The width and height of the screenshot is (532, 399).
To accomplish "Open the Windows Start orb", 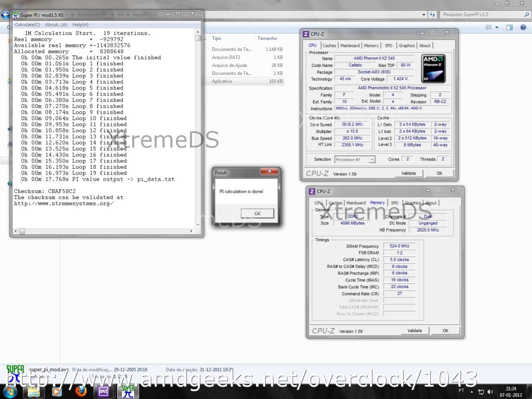I will click(10, 391).
